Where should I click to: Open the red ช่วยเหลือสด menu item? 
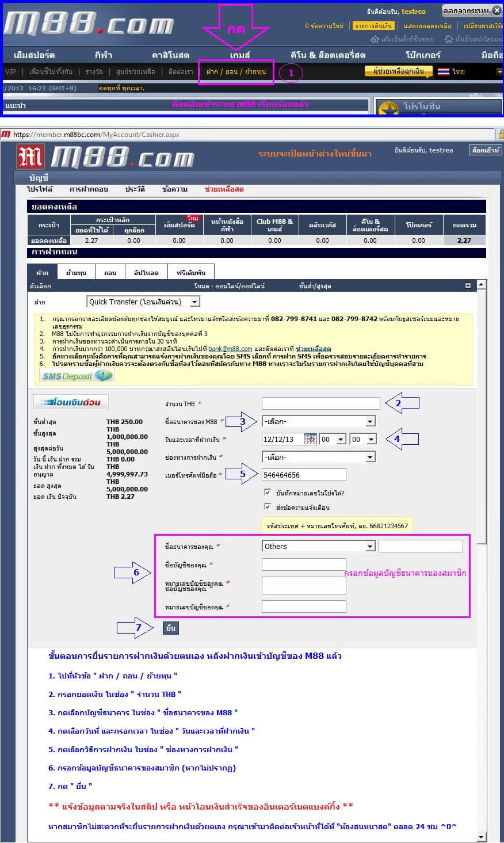tap(224, 189)
